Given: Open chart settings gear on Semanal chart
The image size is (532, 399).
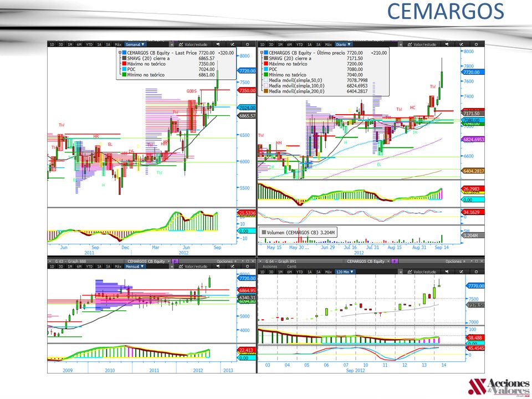Looking at the screenshot, I should (x=247, y=44).
